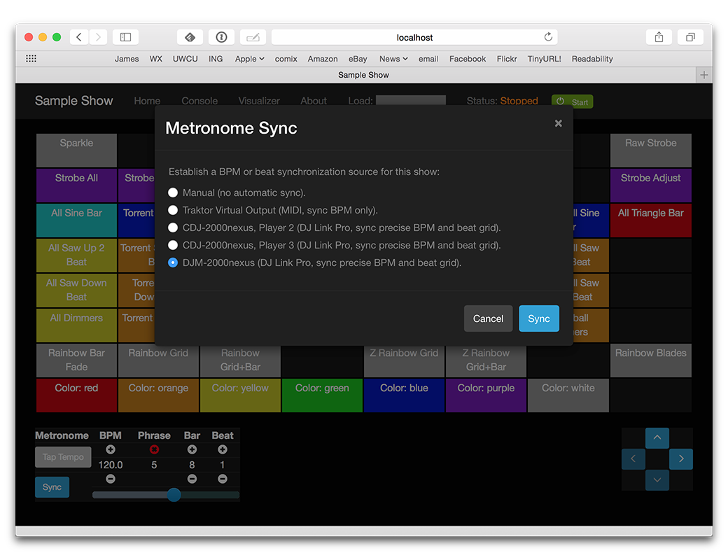Choose CDJ-2000nexus Player 2 sync source
This screenshot has width=728, height=560.
173,227
